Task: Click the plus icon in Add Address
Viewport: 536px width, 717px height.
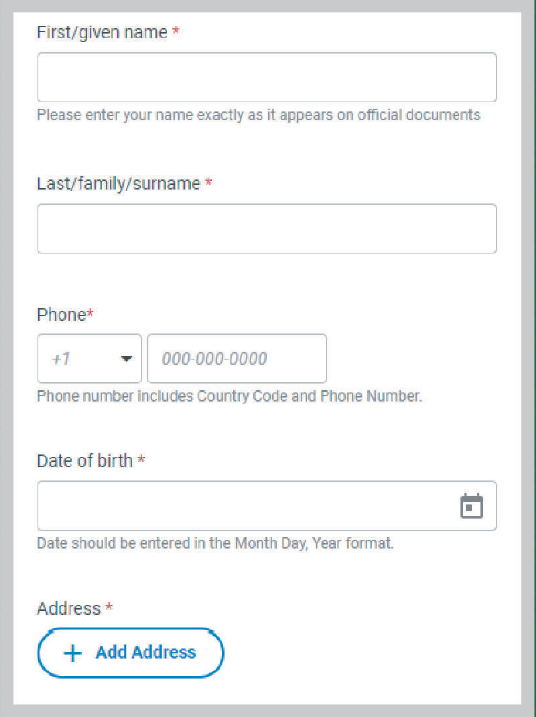Action: (x=73, y=653)
